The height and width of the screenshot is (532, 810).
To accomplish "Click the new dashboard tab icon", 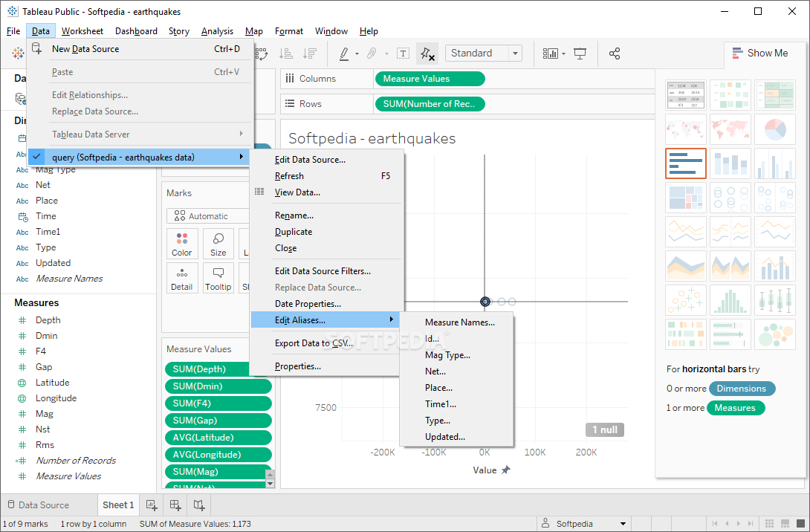I will pyautogui.click(x=175, y=505).
